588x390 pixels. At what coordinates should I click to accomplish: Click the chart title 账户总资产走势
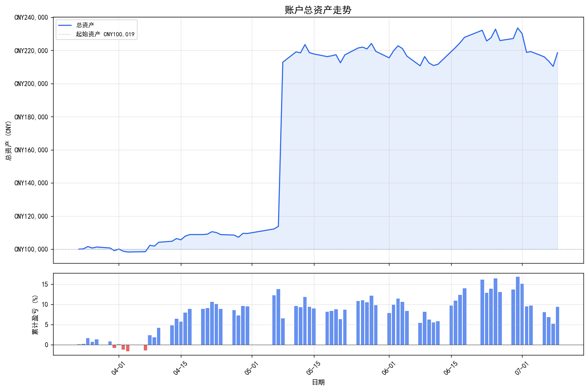[318, 10]
